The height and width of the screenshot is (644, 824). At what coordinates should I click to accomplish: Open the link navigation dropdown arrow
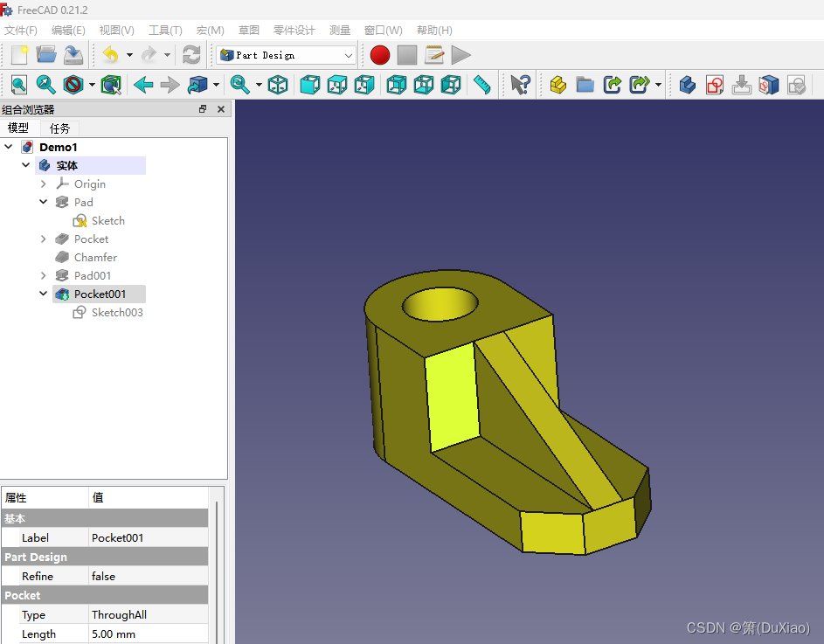(x=216, y=85)
